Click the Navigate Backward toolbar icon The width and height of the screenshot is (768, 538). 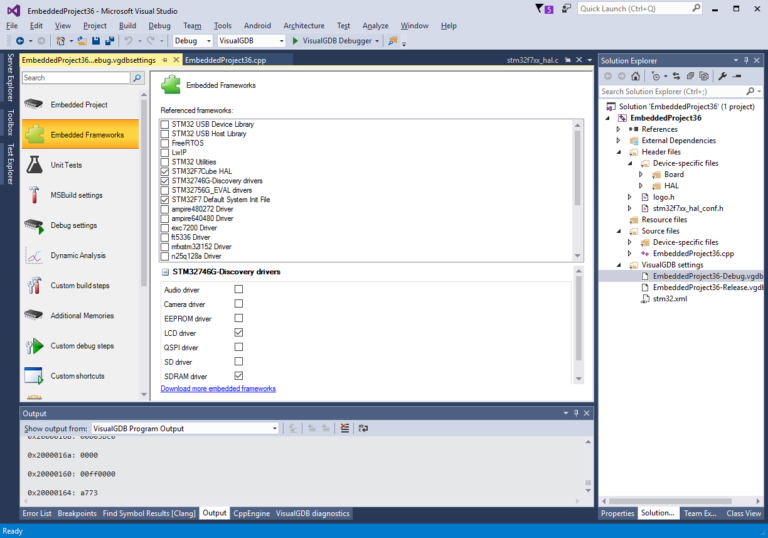click(x=20, y=41)
